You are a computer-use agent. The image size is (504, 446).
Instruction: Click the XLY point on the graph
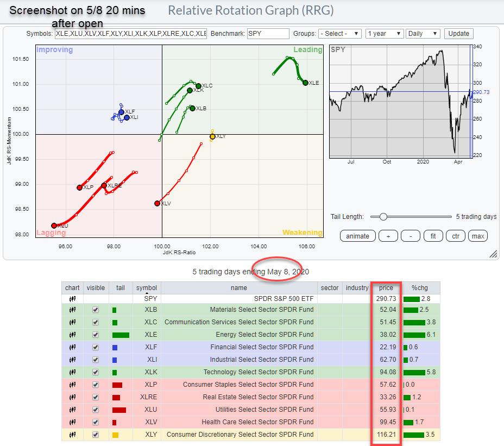click(212, 137)
